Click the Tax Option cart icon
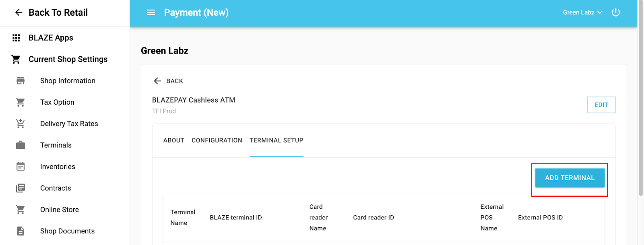Screen dimensions: 644x245 click(21, 102)
